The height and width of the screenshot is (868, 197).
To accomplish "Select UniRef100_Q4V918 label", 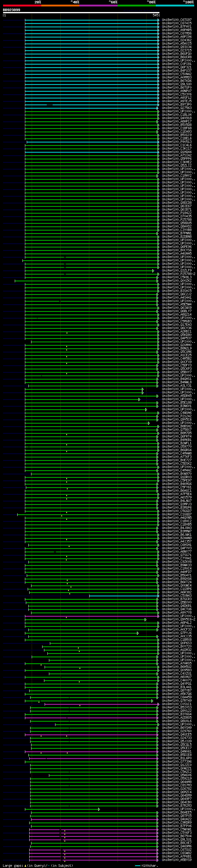I will coord(176,118).
